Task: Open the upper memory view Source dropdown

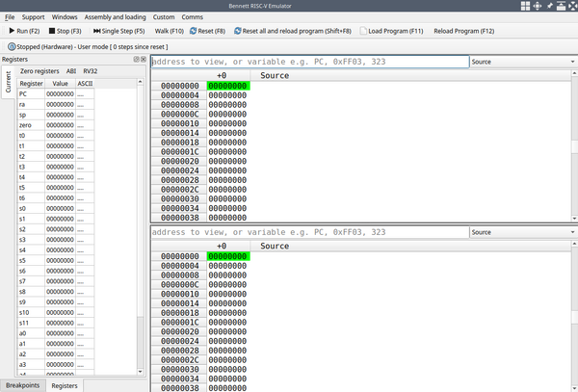Action: point(523,62)
